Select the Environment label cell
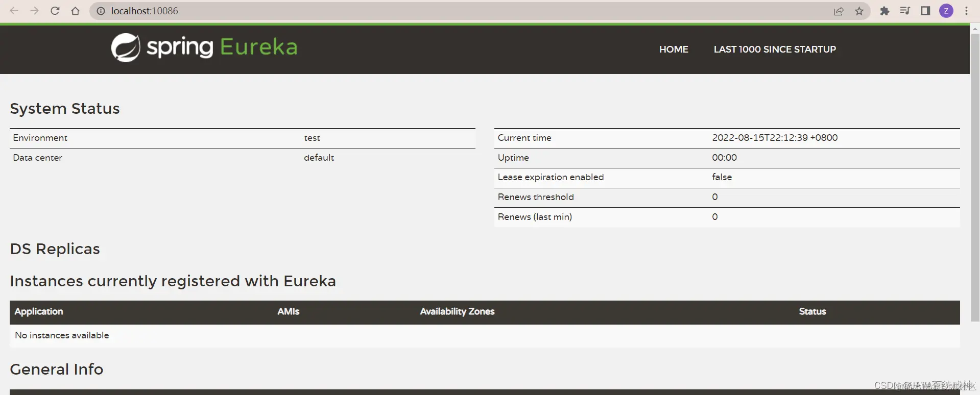This screenshot has width=980, height=395. 40,138
